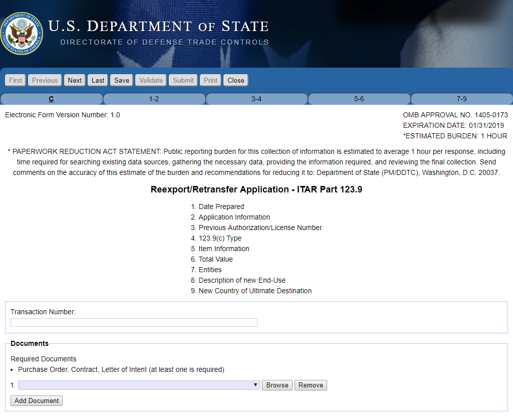Print the form using Print button
The image size is (513, 420).
pos(211,80)
